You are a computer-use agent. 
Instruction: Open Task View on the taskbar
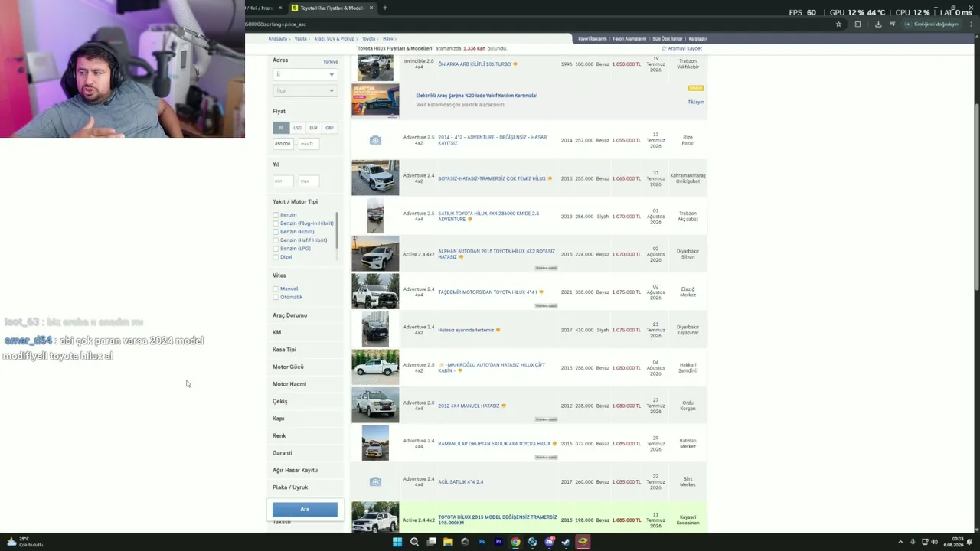click(x=431, y=542)
